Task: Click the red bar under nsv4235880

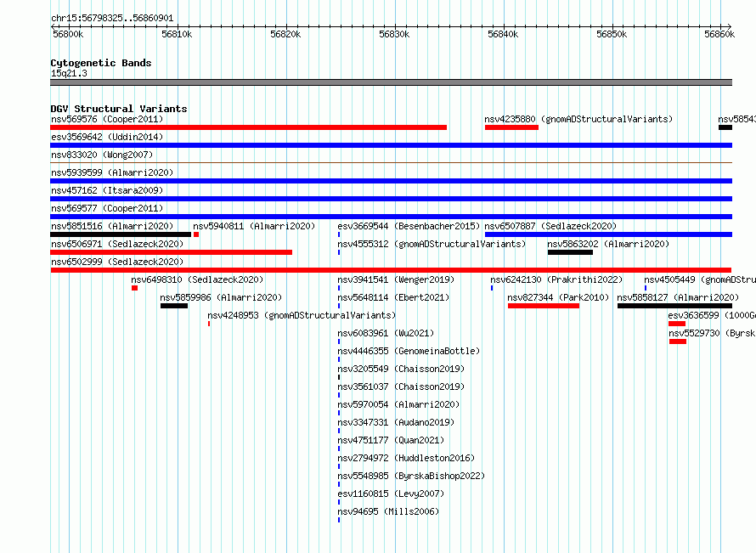Action: pos(511,127)
